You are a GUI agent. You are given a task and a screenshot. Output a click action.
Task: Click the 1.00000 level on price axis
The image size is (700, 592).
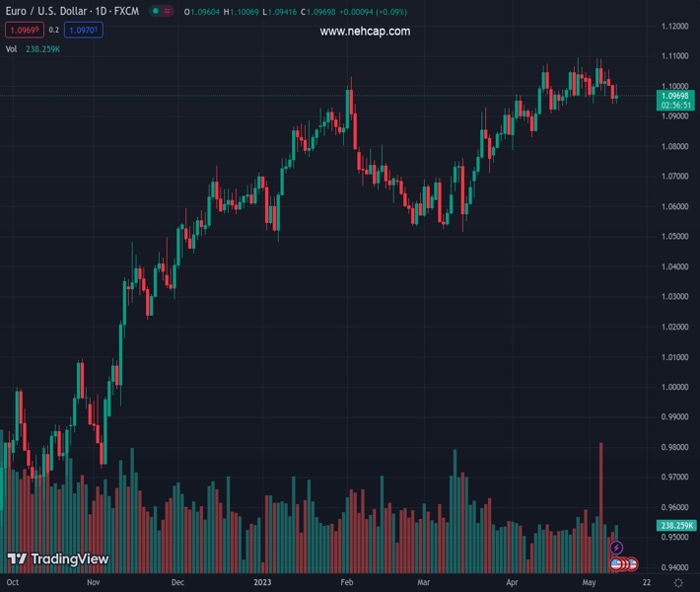click(x=675, y=387)
